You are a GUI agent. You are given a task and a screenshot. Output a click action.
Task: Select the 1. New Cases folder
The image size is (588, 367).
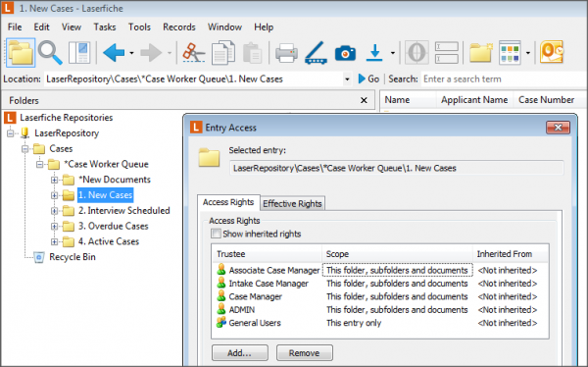pyautogui.click(x=106, y=195)
